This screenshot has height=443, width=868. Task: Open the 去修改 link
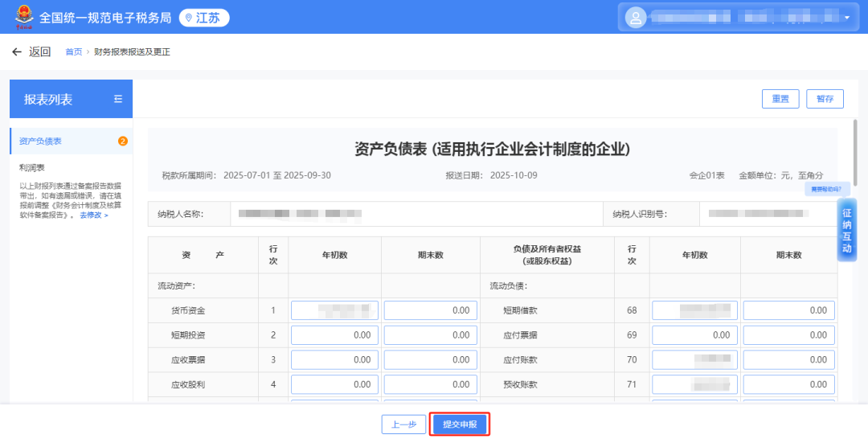coord(93,215)
